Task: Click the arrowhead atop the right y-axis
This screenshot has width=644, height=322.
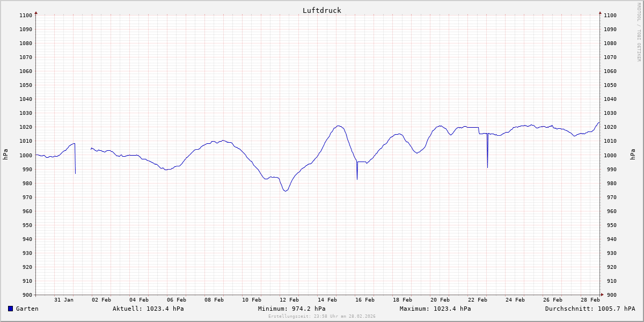Action: click(600, 12)
